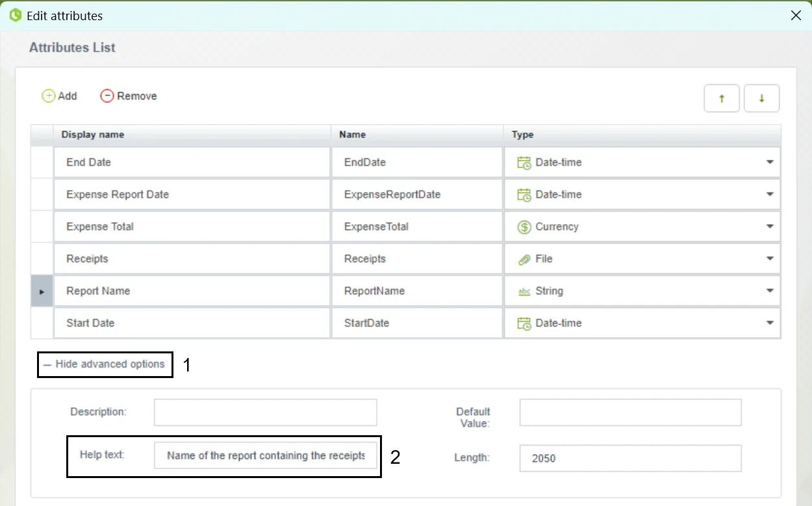Open Type dropdown for Start Date

770,323
